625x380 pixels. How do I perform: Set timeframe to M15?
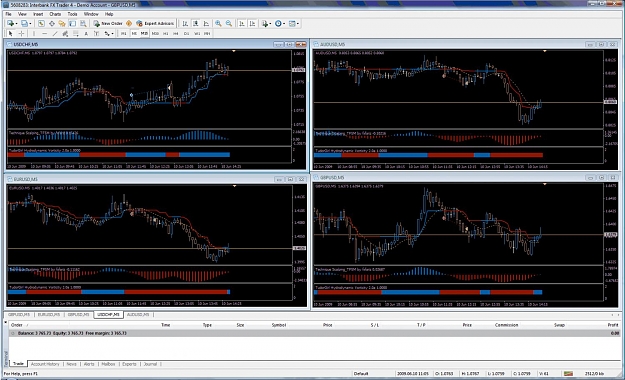144,33
